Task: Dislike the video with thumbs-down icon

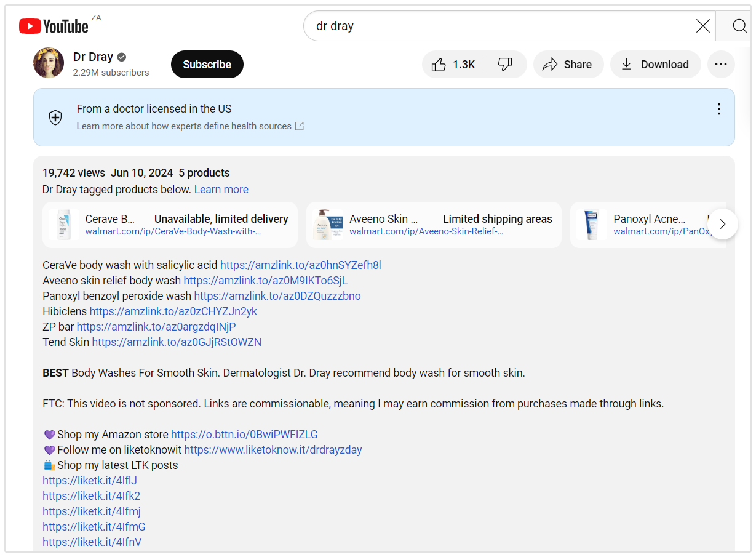Action: coord(506,65)
